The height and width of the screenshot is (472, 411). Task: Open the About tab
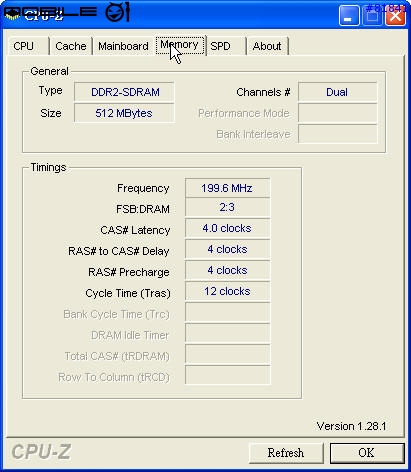(x=267, y=46)
